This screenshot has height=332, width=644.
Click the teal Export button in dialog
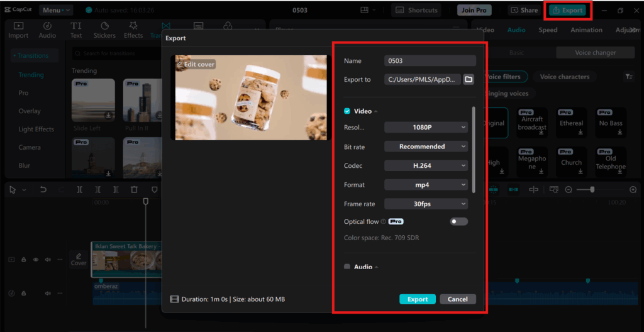[418, 299]
